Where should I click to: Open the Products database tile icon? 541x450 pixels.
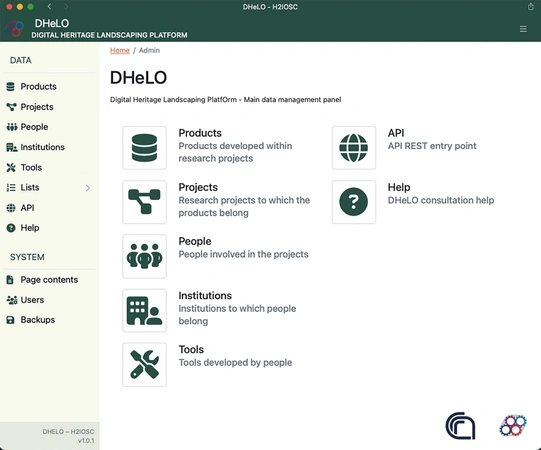[144, 148]
